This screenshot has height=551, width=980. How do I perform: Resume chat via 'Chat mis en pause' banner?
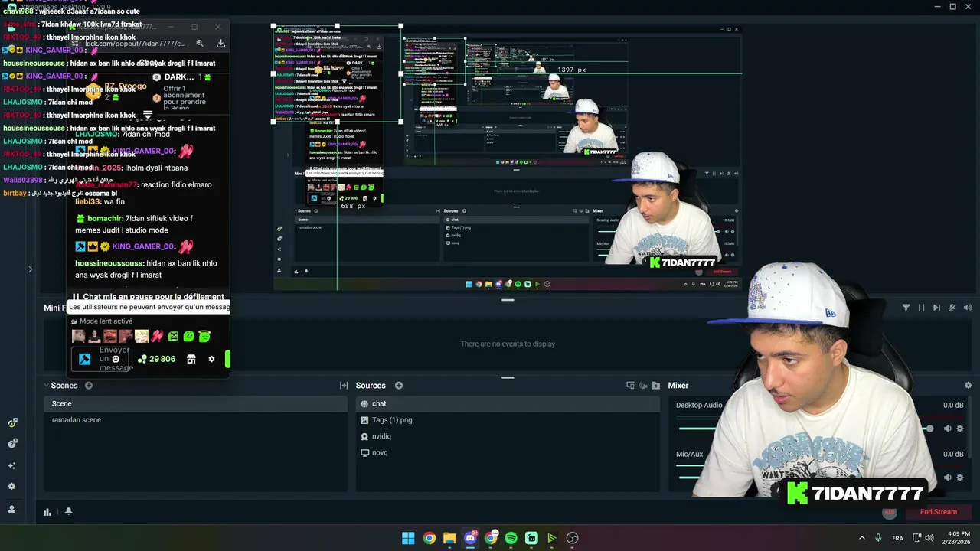[x=149, y=297]
